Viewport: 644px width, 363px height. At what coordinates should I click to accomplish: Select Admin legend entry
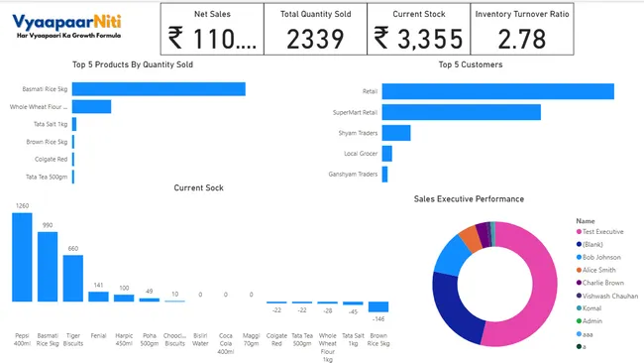click(590, 321)
